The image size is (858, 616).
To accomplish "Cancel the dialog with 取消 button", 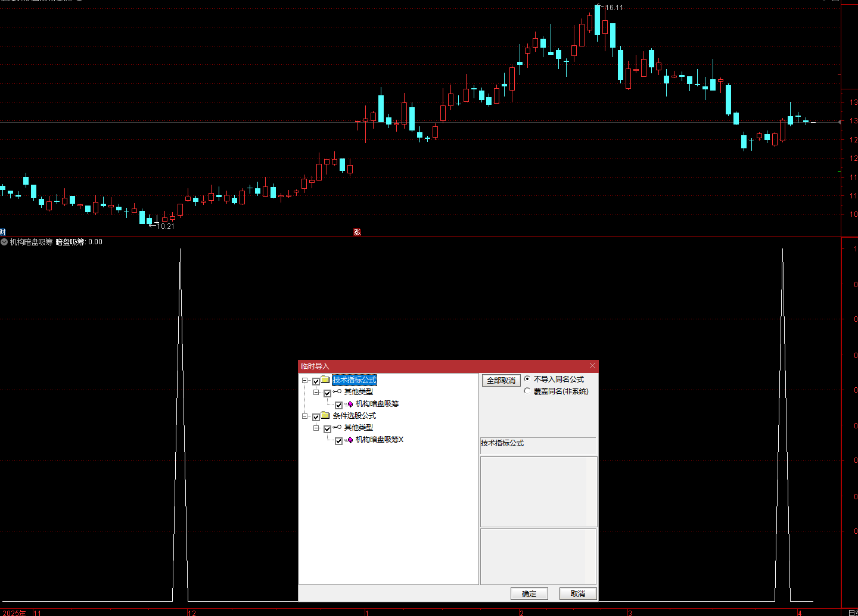I will click(x=578, y=593).
